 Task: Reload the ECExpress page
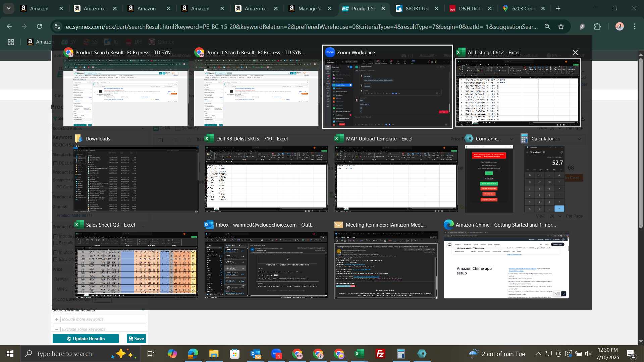coord(40,26)
